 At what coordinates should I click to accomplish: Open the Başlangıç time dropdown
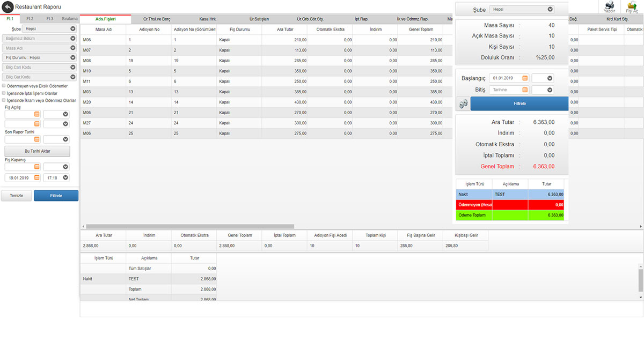[543, 78]
